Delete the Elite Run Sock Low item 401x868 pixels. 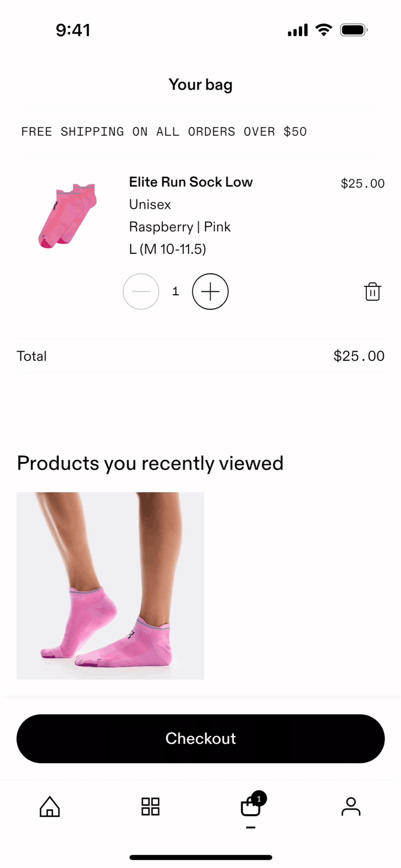click(372, 291)
